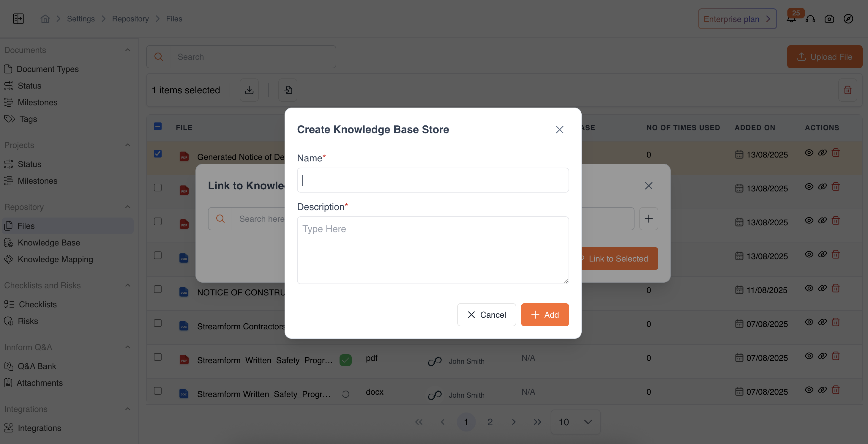
Task: Collapse the Checklists and Risks section
Action: tap(128, 285)
